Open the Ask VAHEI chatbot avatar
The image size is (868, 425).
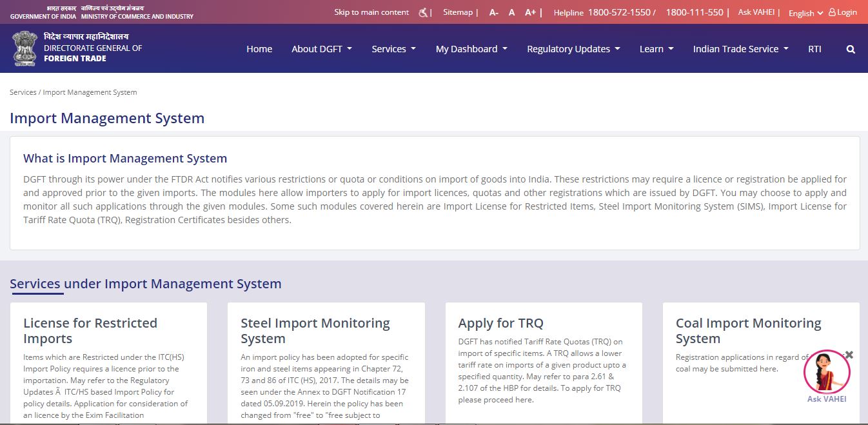(827, 373)
